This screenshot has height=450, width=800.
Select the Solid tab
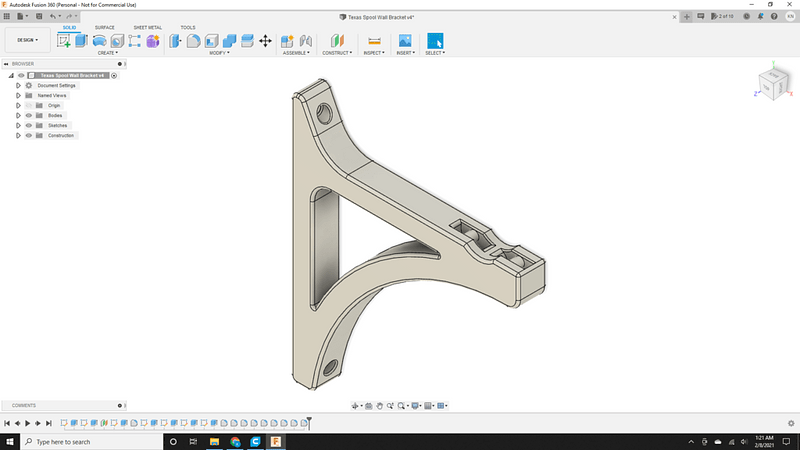69,28
